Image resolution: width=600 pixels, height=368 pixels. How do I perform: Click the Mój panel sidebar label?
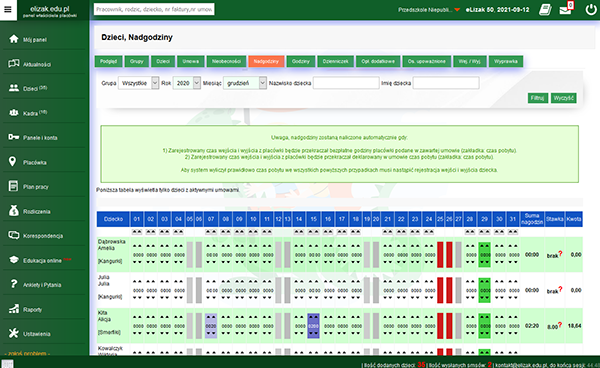(x=35, y=40)
